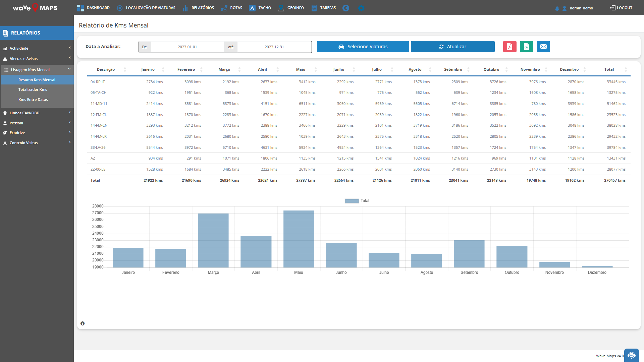644x362 pixels.
Task: Click the admin_demo user avatar icon
Action: coord(565,8)
